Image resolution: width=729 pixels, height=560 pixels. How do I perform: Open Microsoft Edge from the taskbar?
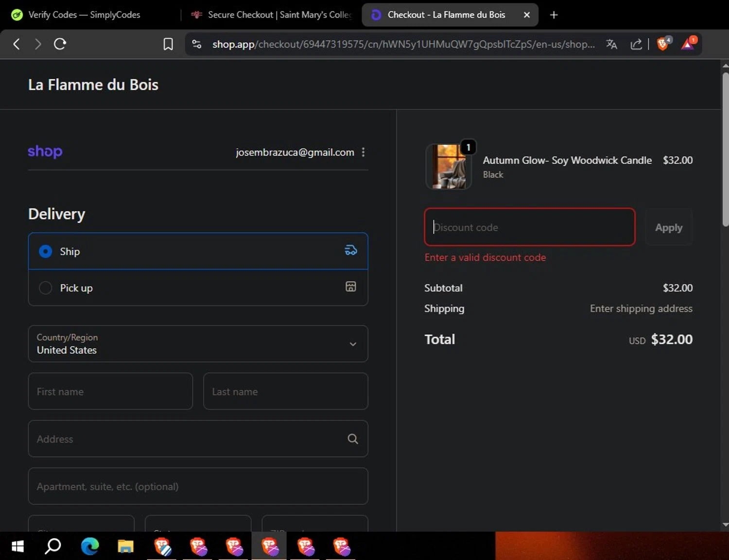[90, 546]
